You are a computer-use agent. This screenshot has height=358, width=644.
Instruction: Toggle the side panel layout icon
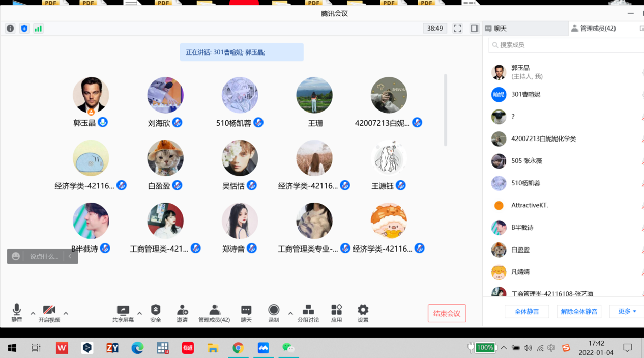[x=474, y=29]
